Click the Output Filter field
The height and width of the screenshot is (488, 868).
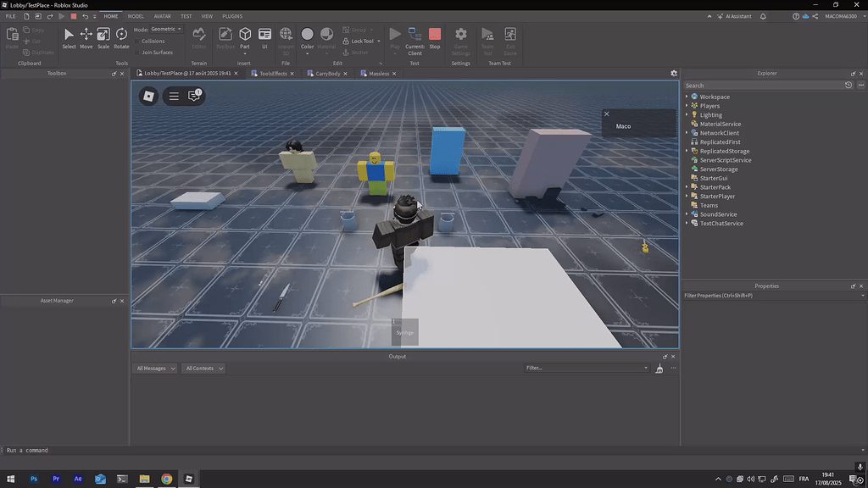(x=585, y=369)
